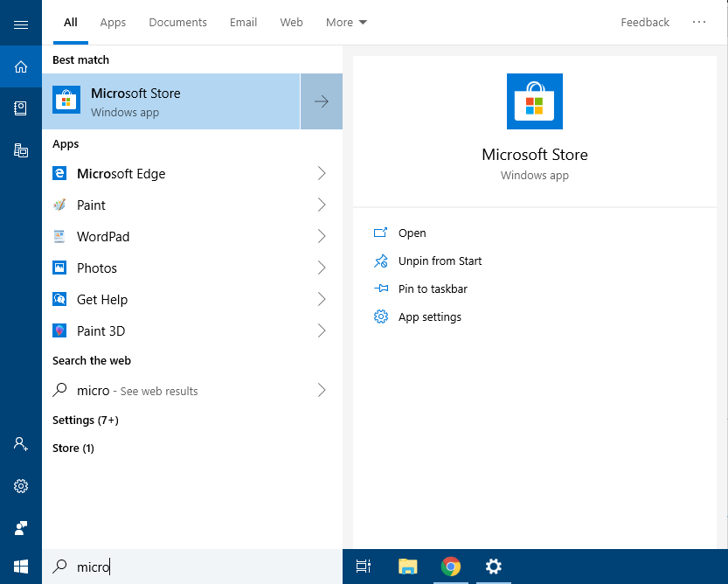Go to Home in search sidebar

coord(21,67)
